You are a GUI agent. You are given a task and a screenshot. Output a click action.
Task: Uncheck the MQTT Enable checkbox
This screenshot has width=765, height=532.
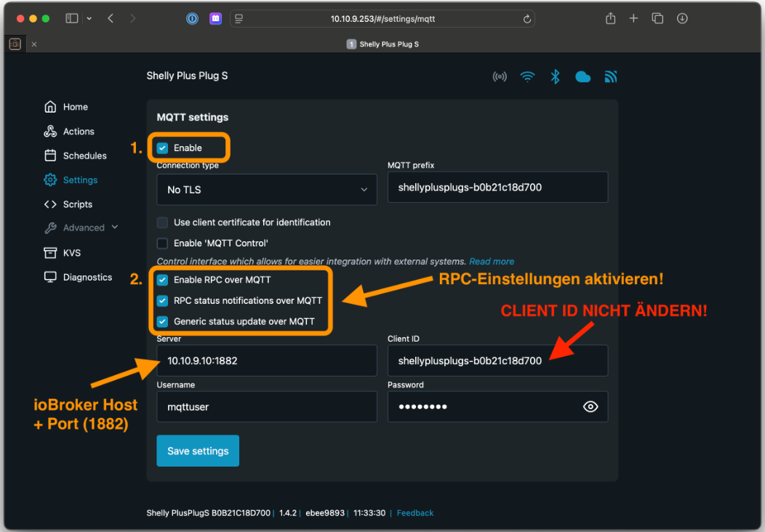point(163,148)
